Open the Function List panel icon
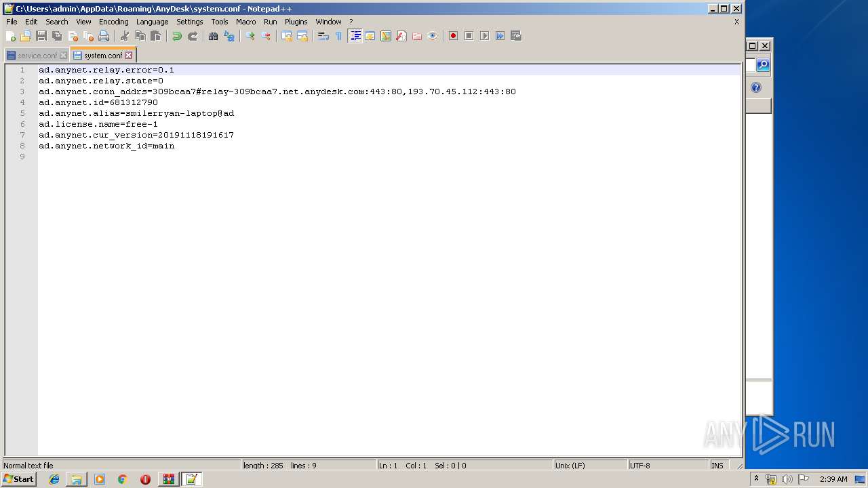Viewport: 868px width, 488px height. click(401, 36)
